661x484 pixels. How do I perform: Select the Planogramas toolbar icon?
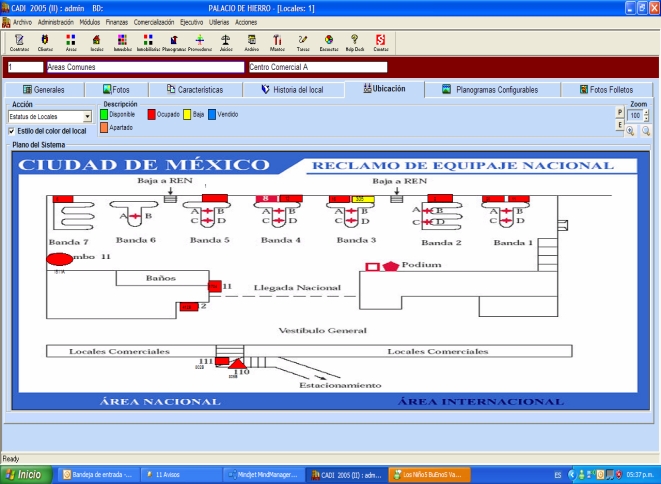(x=174, y=41)
